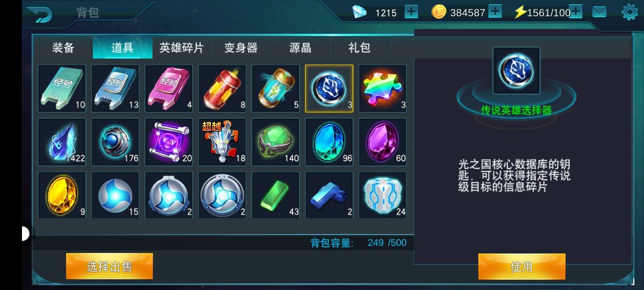The width and height of the screenshot is (644, 290).
Task: Select the purple scroll item with count 20
Action: 169,142
